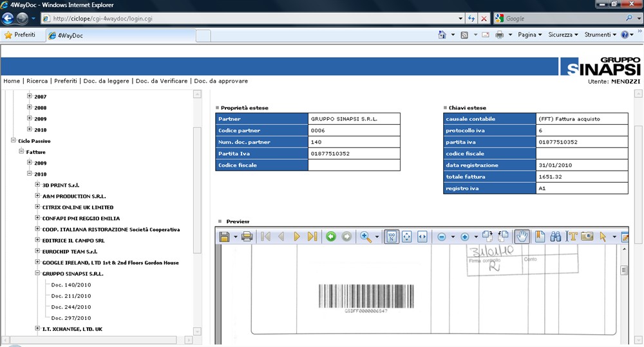Select EUROCHIP TEAM S.r.l. in tree
The height and width of the screenshot is (347, 644).
coord(70,251)
